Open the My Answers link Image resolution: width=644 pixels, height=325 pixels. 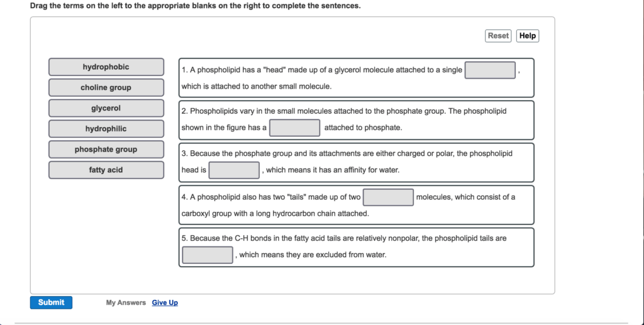pyautogui.click(x=126, y=303)
